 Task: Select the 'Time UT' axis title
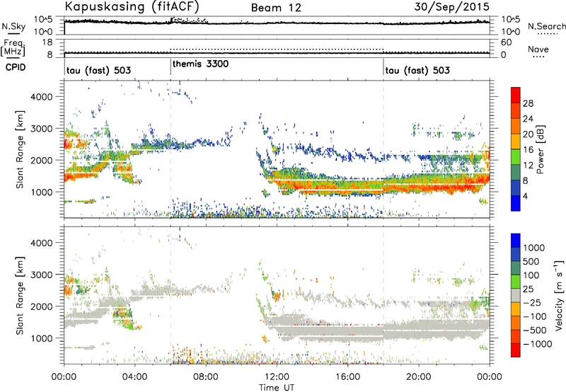277,388
